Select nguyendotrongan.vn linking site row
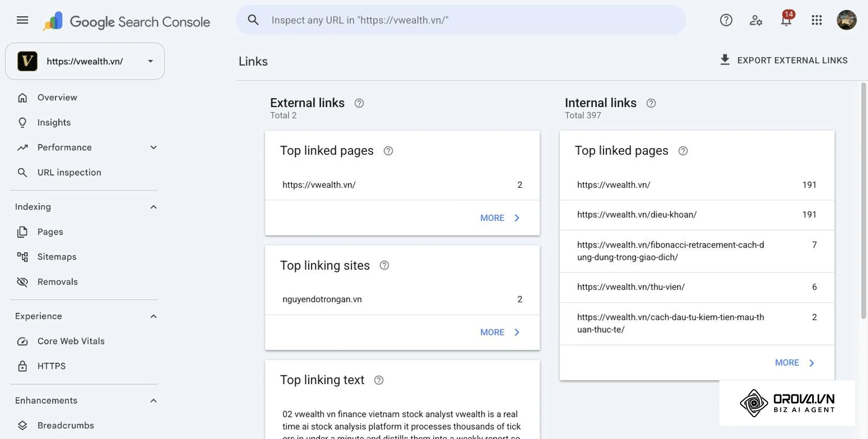 click(x=403, y=300)
